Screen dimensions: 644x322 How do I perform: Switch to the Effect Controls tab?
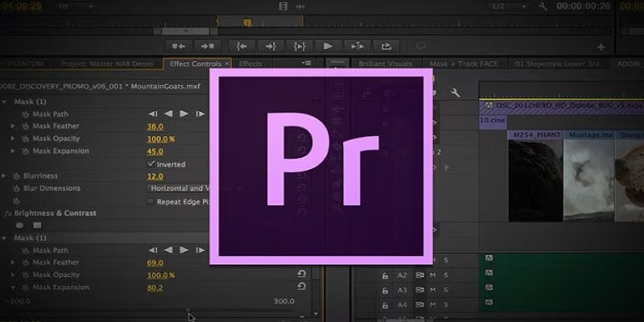click(196, 64)
